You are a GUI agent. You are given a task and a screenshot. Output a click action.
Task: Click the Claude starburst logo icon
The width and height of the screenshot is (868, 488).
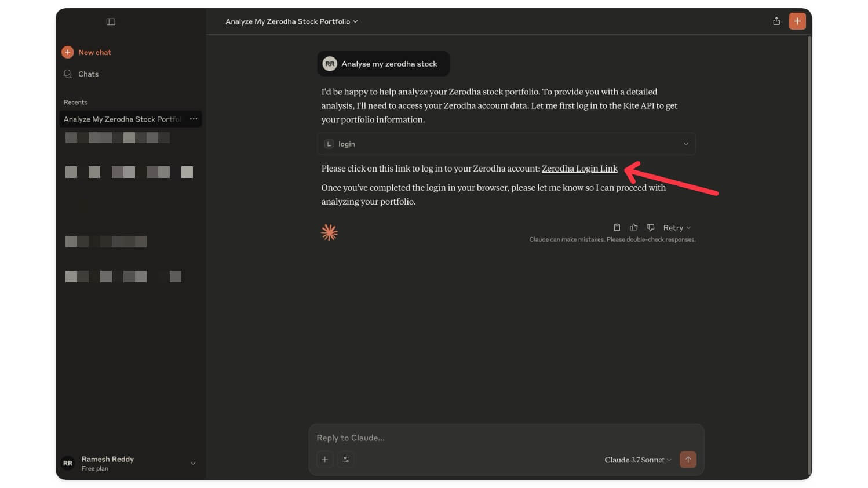[x=329, y=232]
